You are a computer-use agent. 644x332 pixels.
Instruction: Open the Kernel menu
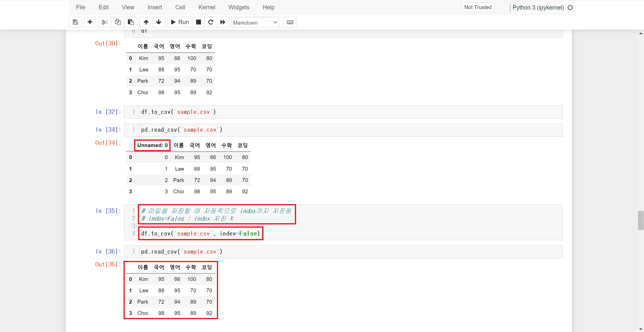[x=207, y=7]
